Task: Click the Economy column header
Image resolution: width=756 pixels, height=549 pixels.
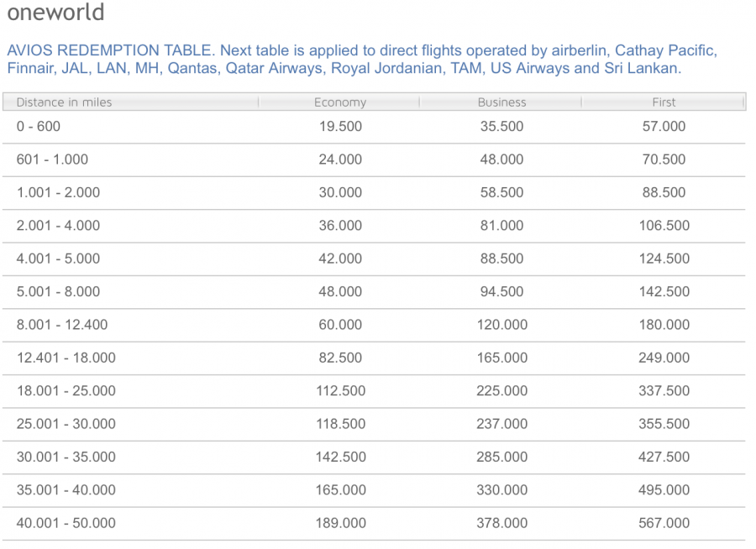Action: click(x=340, y=102)
